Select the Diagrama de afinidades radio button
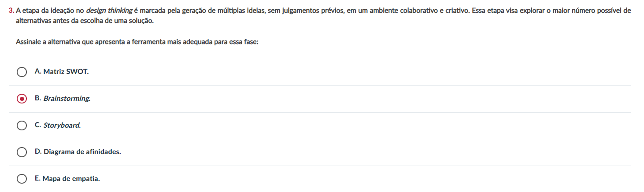 click(x=22, y=152)
